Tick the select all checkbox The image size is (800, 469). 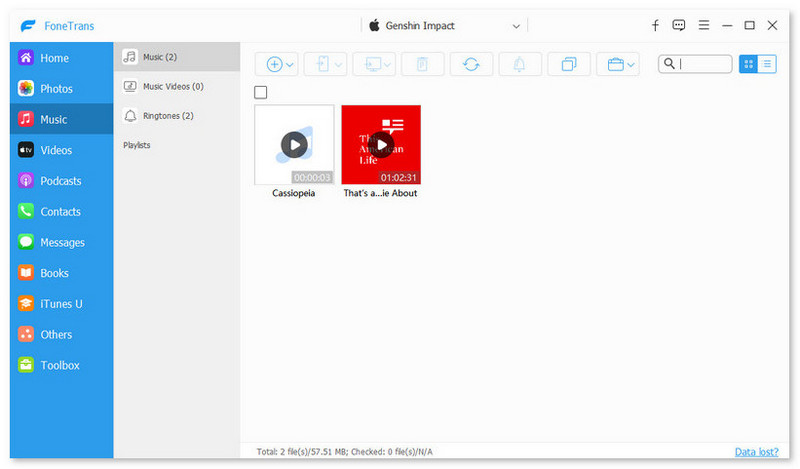[x=261, y=92]
